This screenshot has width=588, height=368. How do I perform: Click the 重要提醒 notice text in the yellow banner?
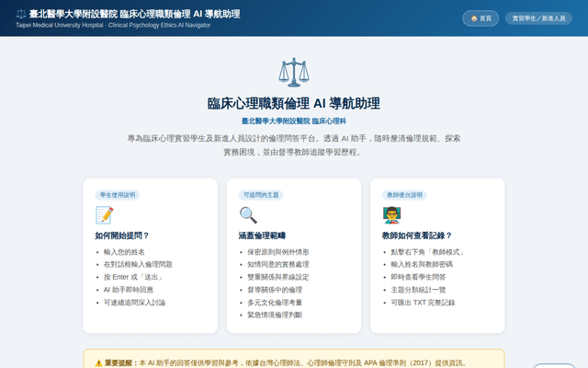coord(286,363)
